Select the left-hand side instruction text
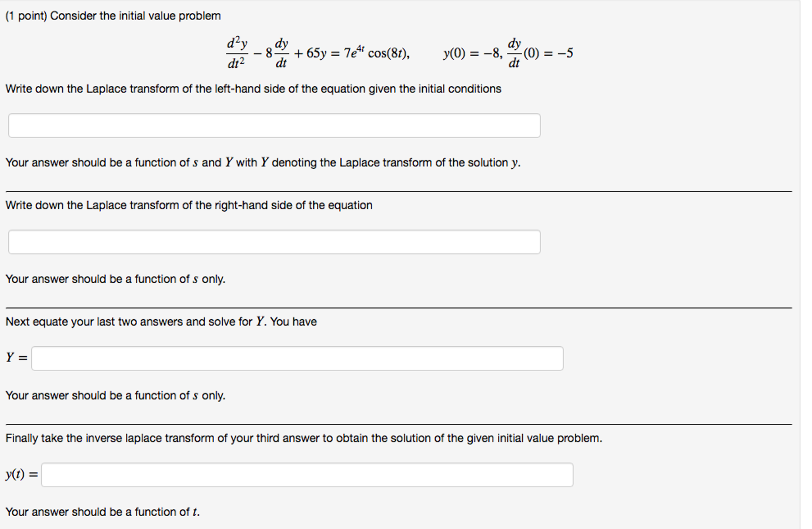Viewport: 812px width, 529px height. click(x=253, y=89)
